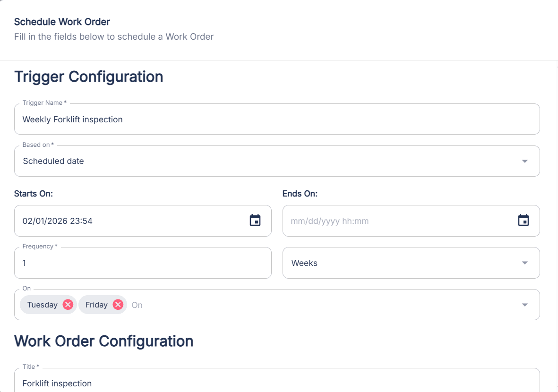Remove the Friday chip using its X icon
The height and width of the screenshot is (392, 558).
coord(118,305)
